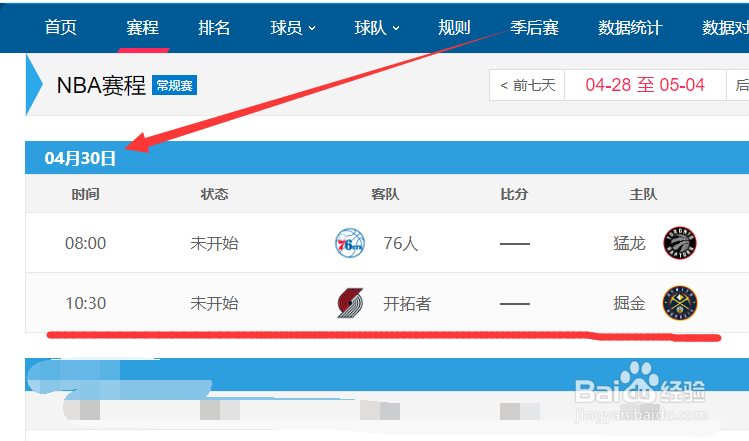Click the 状态 column header
The height and width of the screenshot is (441, 749).
[214, 194]
